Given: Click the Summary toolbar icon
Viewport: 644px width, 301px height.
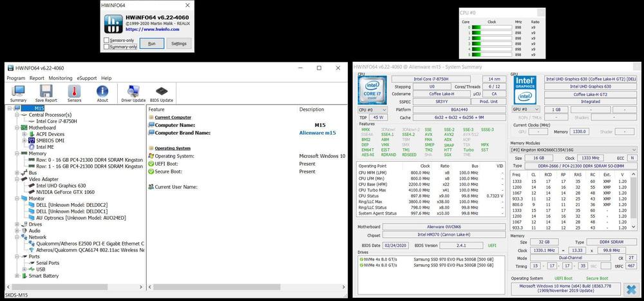Looking at the screenshot, I should coord(18,93).
